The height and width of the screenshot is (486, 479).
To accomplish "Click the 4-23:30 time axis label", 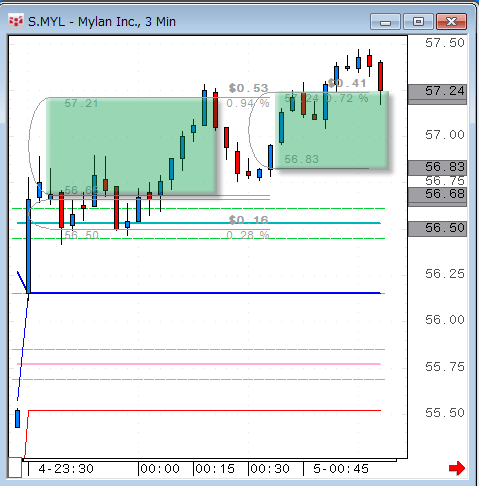I will 66,469.
